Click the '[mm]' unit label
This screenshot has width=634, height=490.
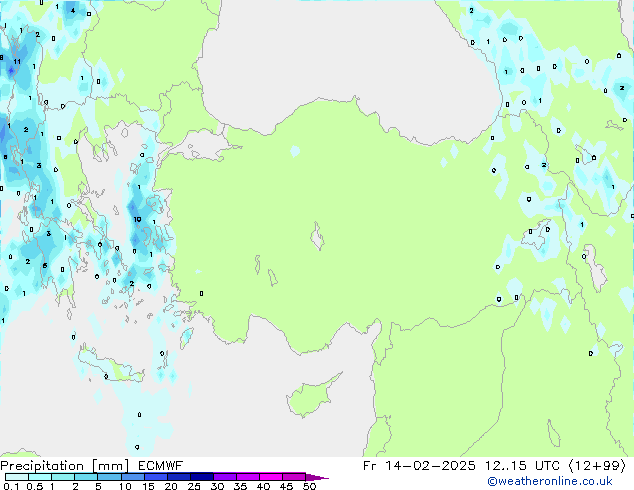pos(110,466)
